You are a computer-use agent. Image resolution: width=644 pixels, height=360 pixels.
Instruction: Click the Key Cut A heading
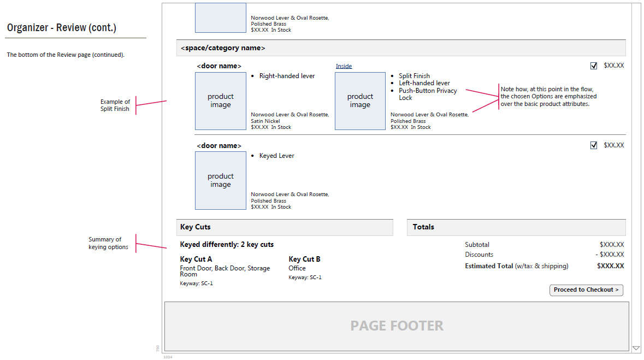(196, 259)
